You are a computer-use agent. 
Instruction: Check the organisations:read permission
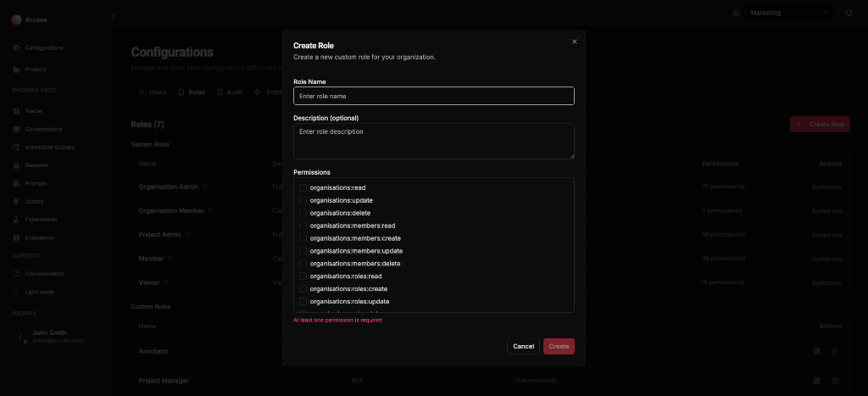click(x=303, y=187)
